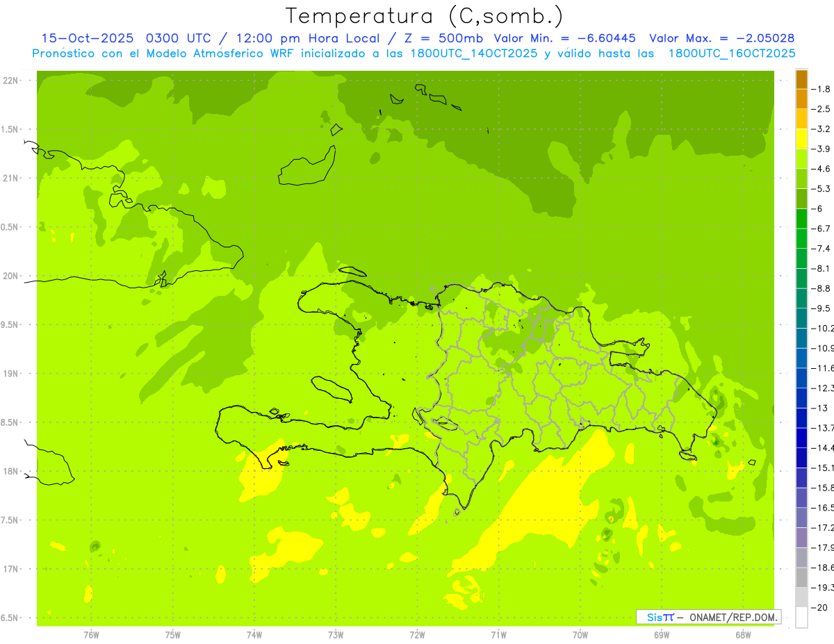Image resolution: width=834 pixels, height=644 pixels.
Task: Select the white swatch below -20
Action: point(801,617)
